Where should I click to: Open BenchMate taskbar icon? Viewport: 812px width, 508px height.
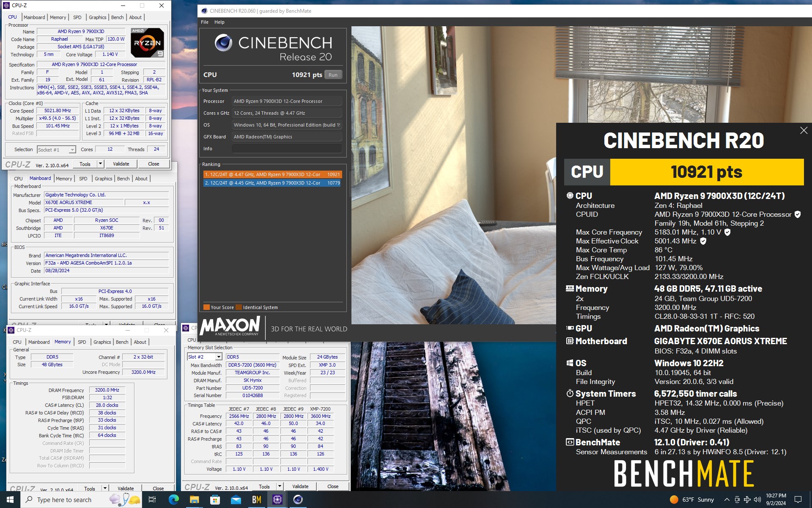tap(257, 500)
